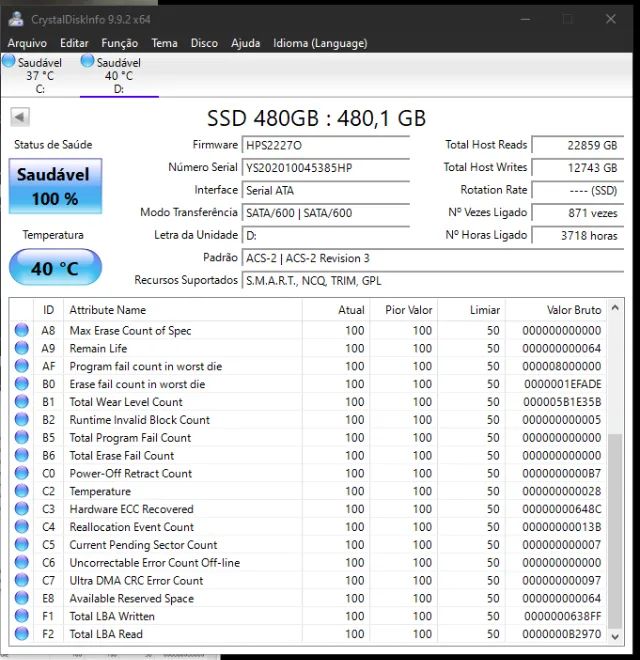Click the Atual column header
The height and width of the screenshot is (660, 640).
click(336, 310)
